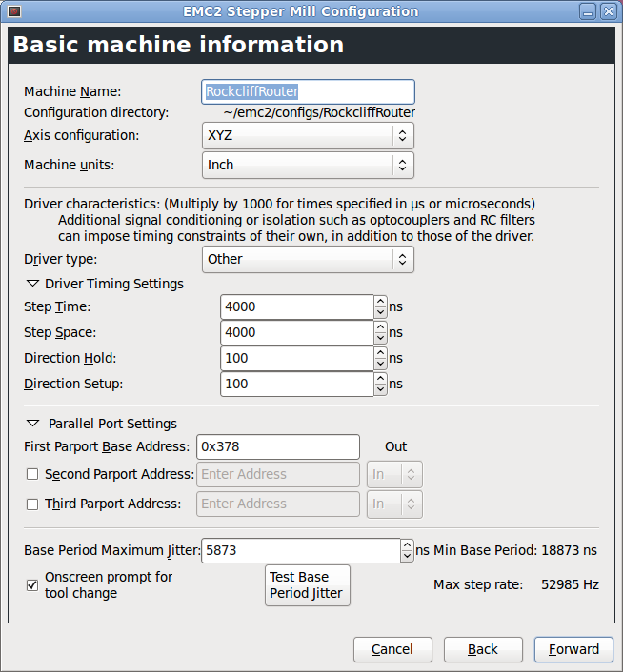Close the EMC2 Stepper Mill Configuration window
The image size is (623, 672).
[x=609, y=11]
